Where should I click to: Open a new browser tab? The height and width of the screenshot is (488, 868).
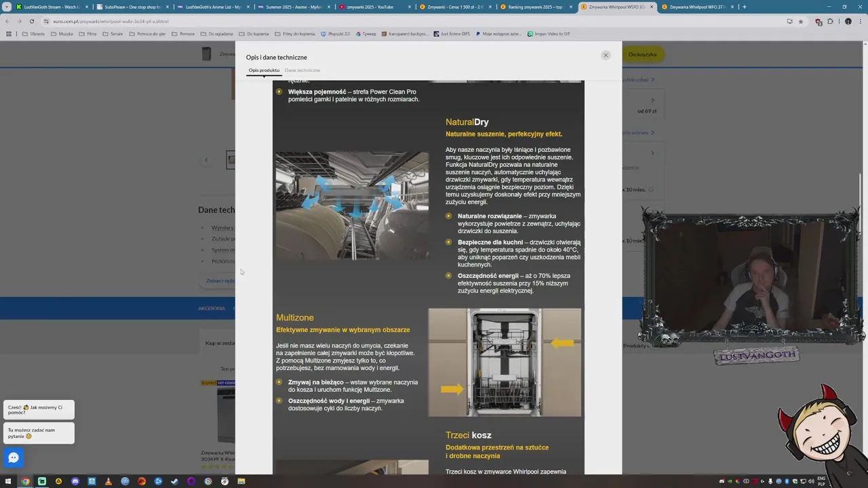click(x=745, y=7)
